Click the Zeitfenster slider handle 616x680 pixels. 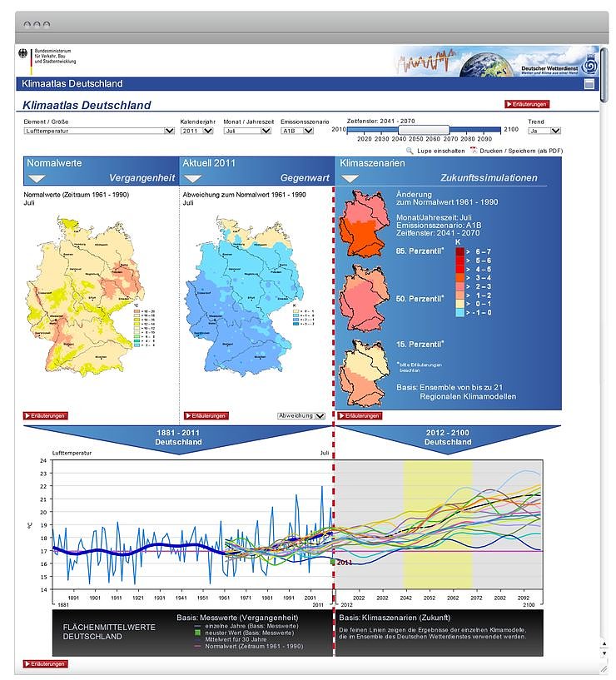pyautogui.click(x=424, y=130)
